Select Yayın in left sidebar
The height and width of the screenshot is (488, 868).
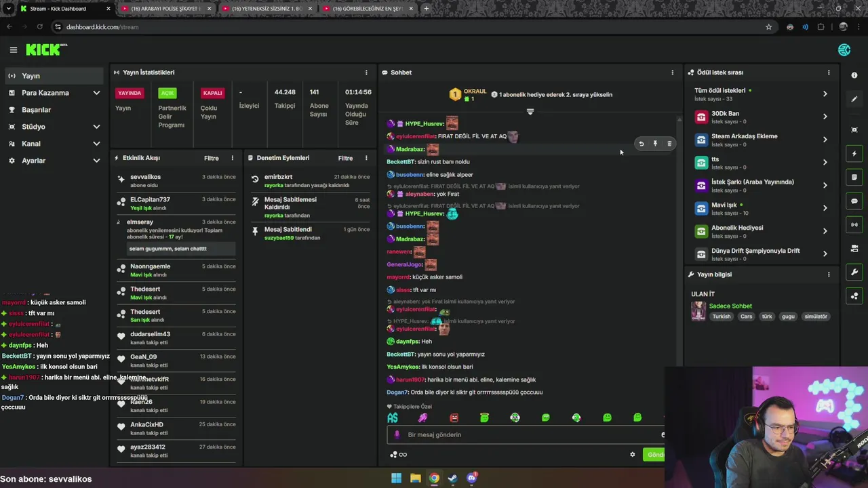pyautogui.click(x=55, y=76)
